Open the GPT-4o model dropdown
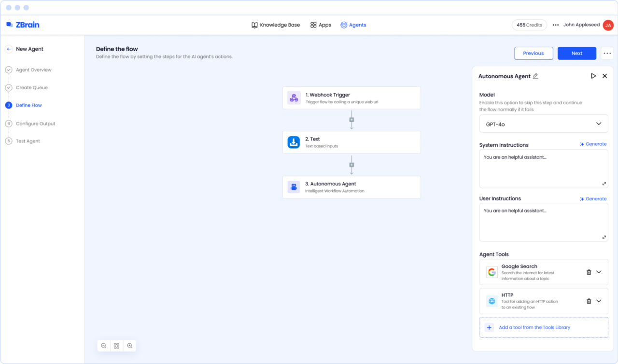Screen dimensions: 618x364 click(544, 124)
